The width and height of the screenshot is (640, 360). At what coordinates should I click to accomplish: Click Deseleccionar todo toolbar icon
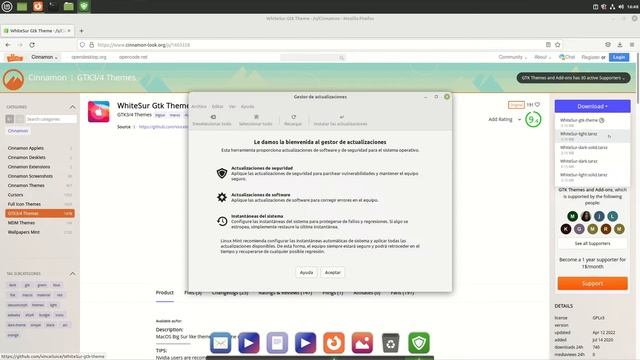pos(212,120)
